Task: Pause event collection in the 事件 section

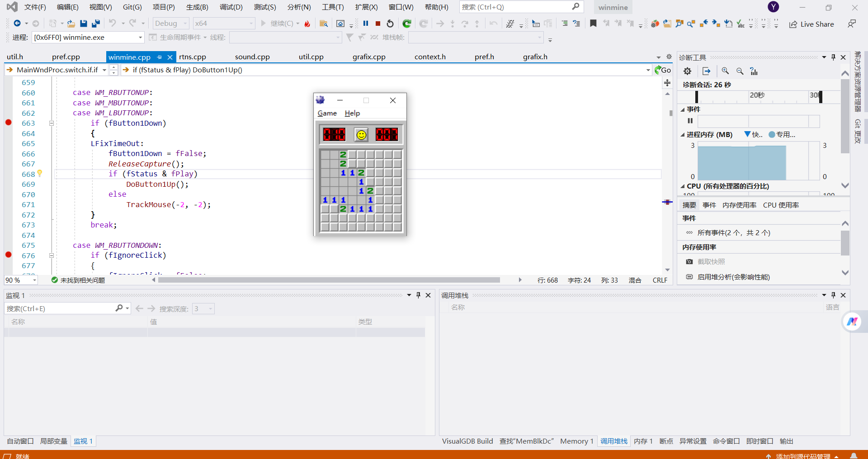Action: (x=690, y=121)
